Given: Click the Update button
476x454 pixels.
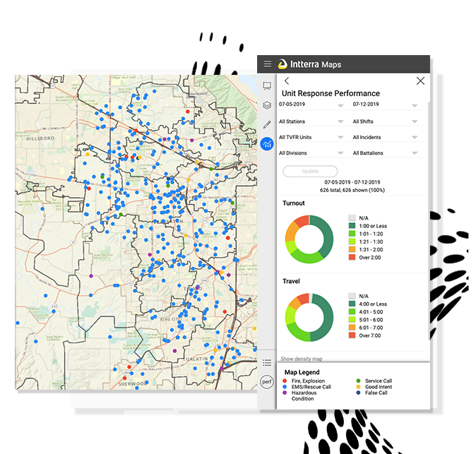Looking at the screenshot, I should click(x=310, y=171).
